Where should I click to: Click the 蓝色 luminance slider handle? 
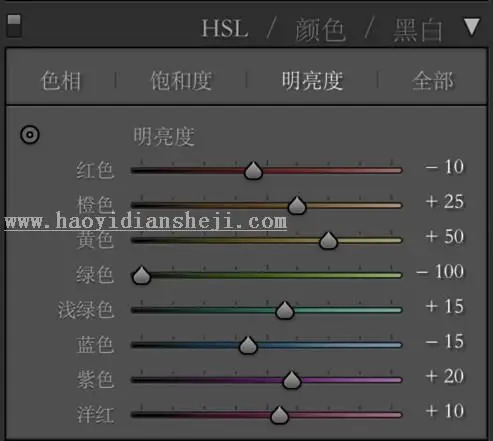248,345
